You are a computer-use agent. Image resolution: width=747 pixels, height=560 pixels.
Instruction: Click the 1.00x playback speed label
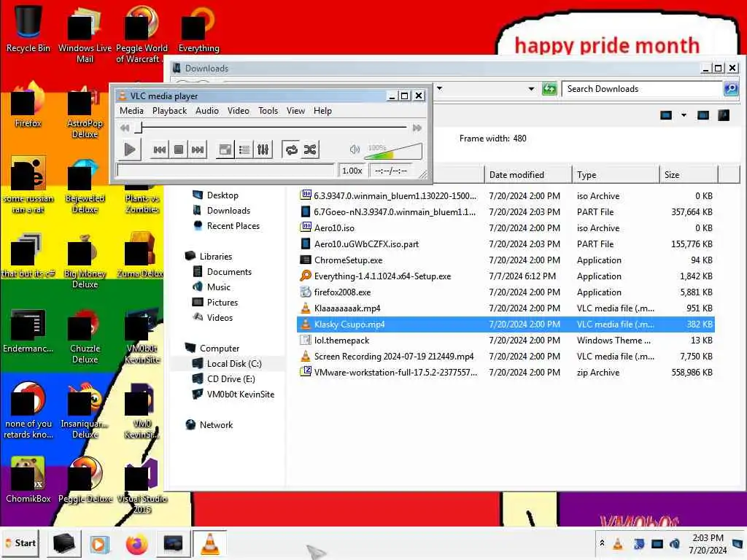point(352,171)
